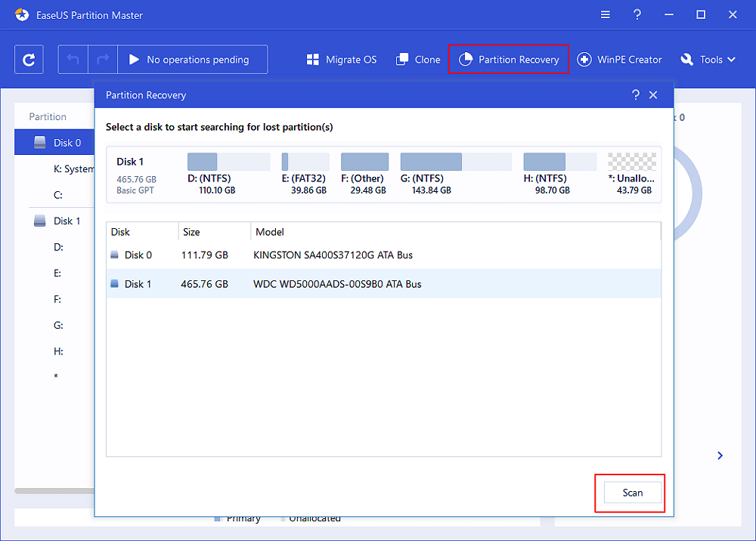Click the horizontal scrollbar under partition list

coord(54,491)
